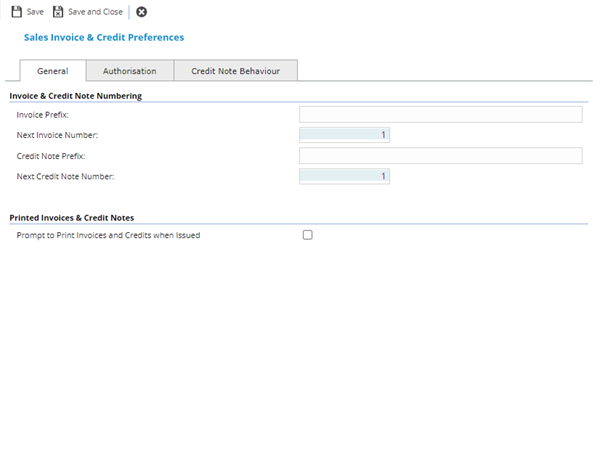Click the Save floppy disk icon
Image resolution: width=600 pixels, height=458 pixels.
point(16,12)
